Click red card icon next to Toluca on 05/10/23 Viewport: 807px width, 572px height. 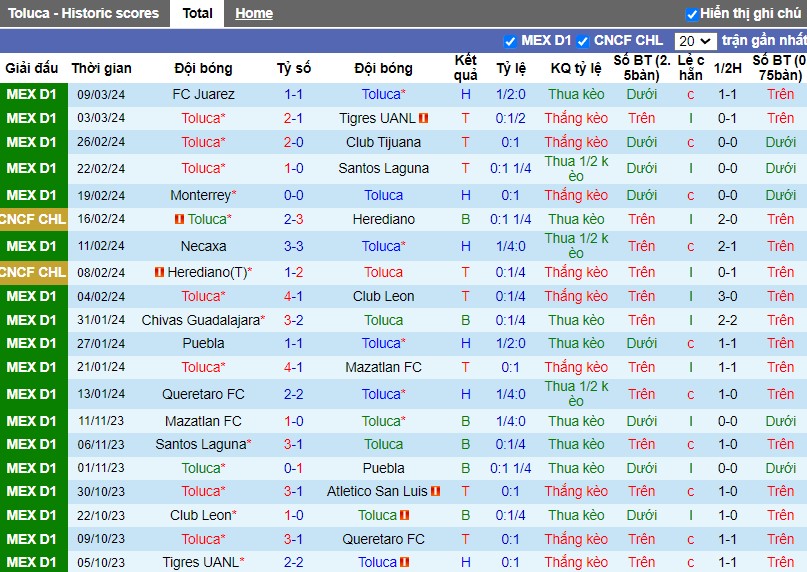tap(405, 562)
